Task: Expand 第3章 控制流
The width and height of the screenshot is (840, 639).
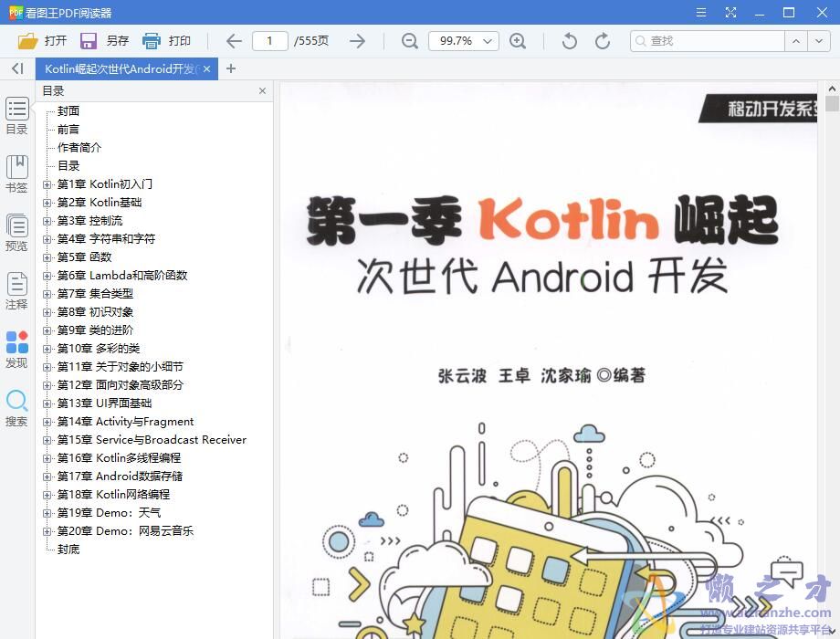Action: 47,221
